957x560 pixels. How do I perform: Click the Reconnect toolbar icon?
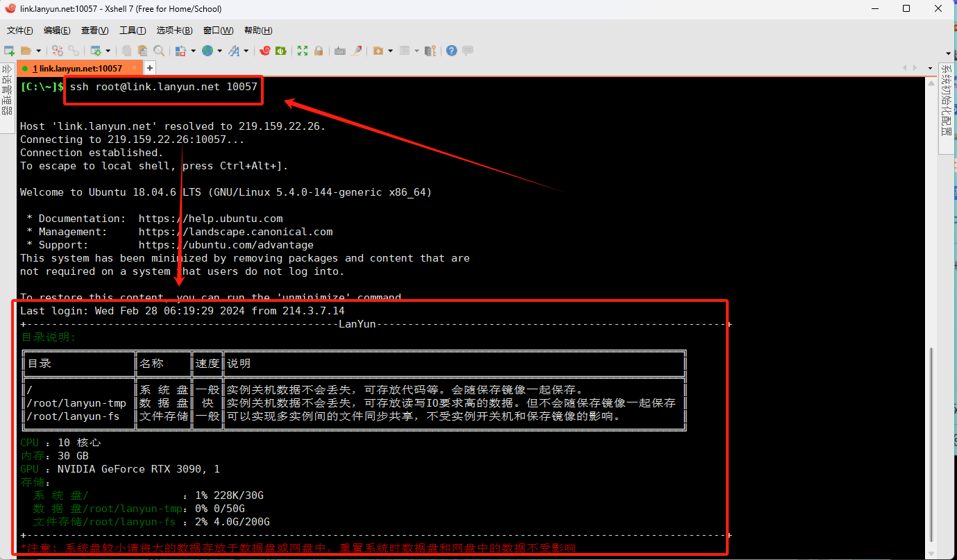[73, 51]
